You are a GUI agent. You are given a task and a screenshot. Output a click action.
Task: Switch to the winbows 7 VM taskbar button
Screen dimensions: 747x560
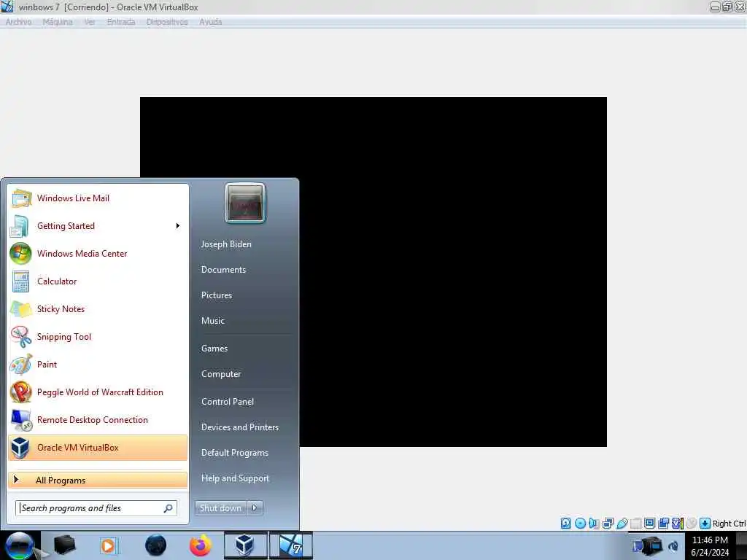[291, 545]
